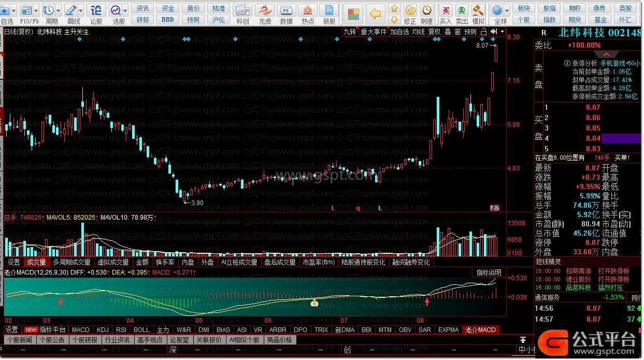Viewport: 644px width, 360px height.
Task: Open the 自选 favorites star icon
Action: (5, 10)
